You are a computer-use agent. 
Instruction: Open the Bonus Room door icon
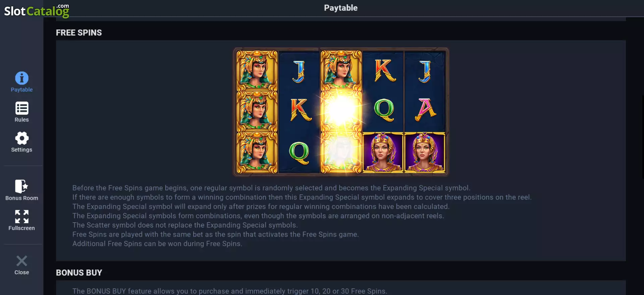pyautogui.click(x=21, y=186)
